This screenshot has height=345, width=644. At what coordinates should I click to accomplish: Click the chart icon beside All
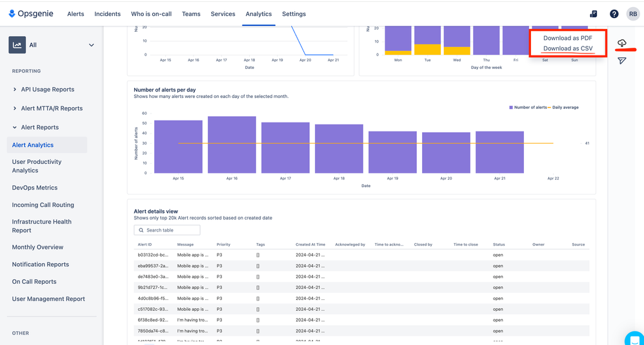tap(17, 45)
